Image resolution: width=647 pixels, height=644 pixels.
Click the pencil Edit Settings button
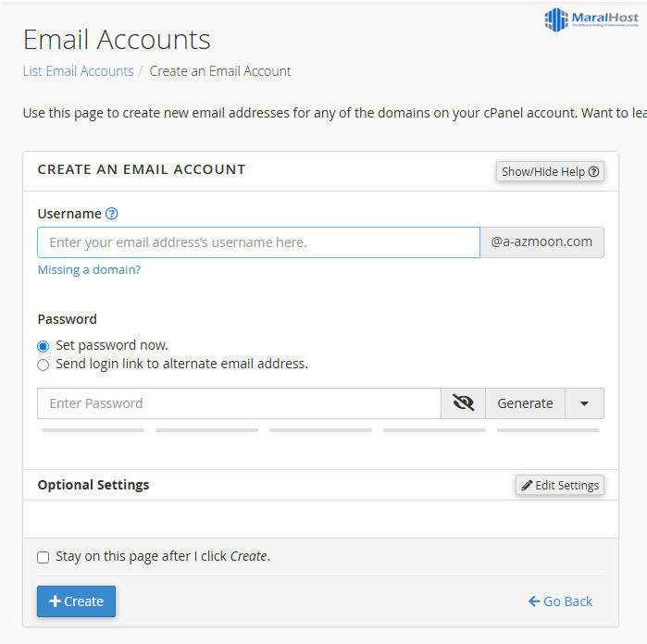coord(560,485)
